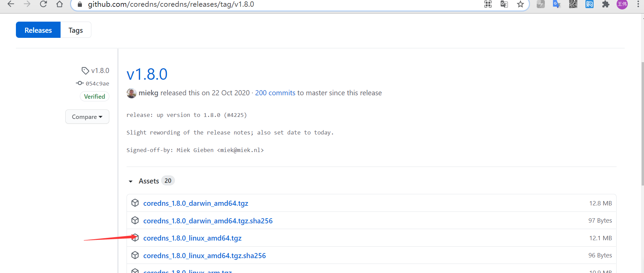644x273 pixels.
Task: Click the Verified badge
Action: coord(94,96)
